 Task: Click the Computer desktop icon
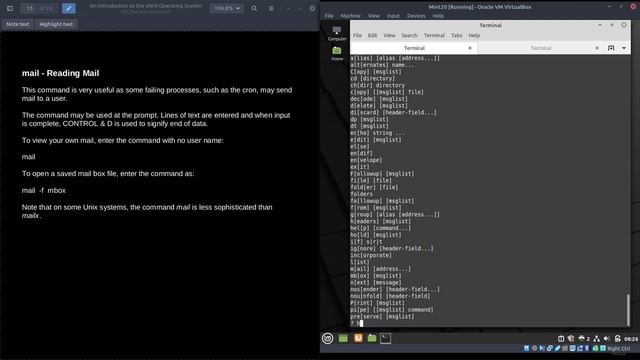337,33
